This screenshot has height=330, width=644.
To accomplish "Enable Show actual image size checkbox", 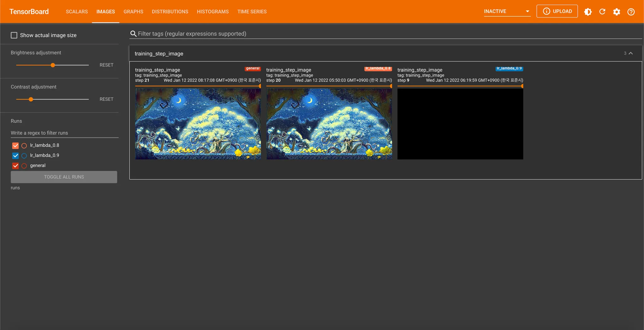I will click(x=14, y=35).
